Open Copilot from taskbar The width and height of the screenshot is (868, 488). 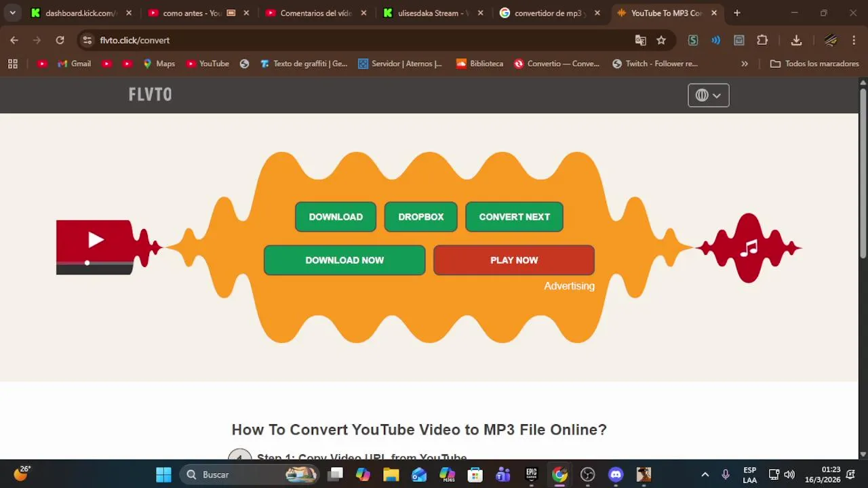(363, 474)
